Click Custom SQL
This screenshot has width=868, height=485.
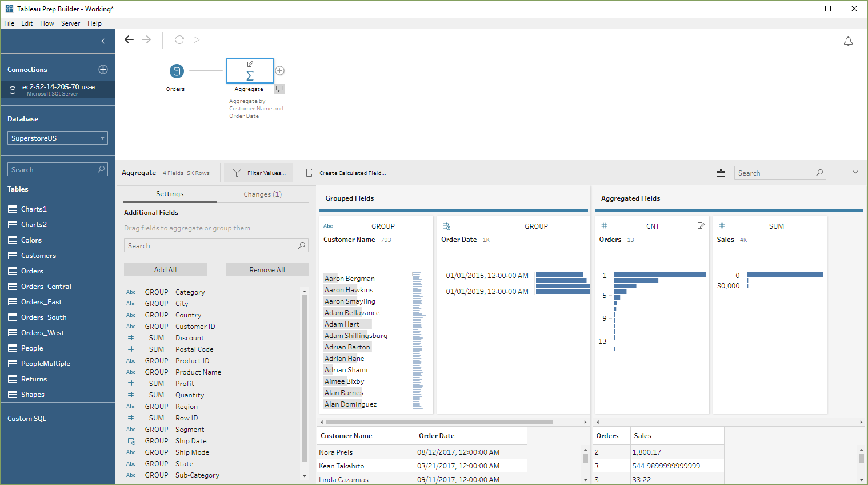point(27,419)
